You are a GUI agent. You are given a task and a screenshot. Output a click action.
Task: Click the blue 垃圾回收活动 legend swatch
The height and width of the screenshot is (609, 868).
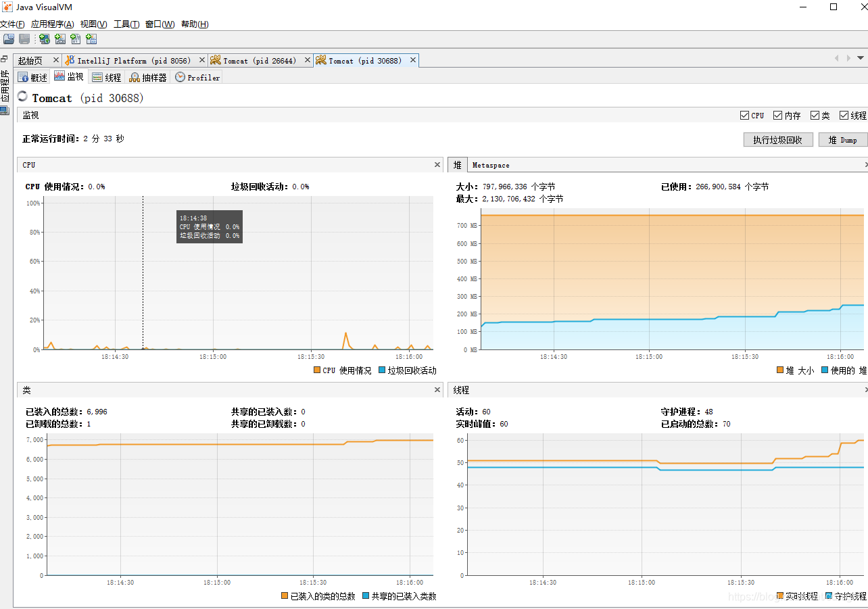click(x=382, y=370)
